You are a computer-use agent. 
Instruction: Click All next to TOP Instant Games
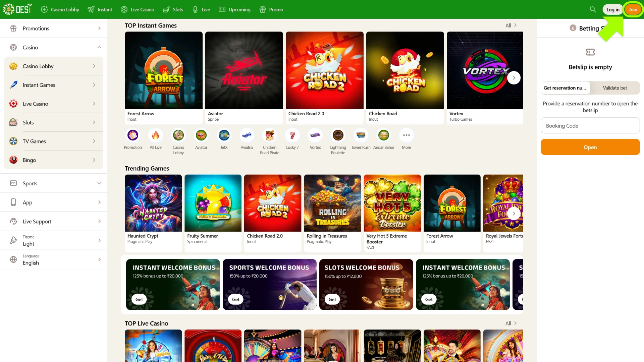(508, 25)
